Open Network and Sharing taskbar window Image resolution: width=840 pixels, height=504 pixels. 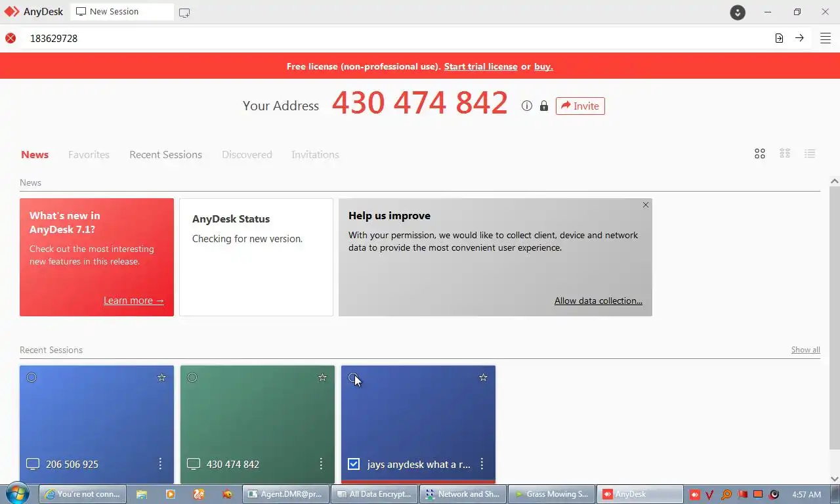click(x=463, y=494)
